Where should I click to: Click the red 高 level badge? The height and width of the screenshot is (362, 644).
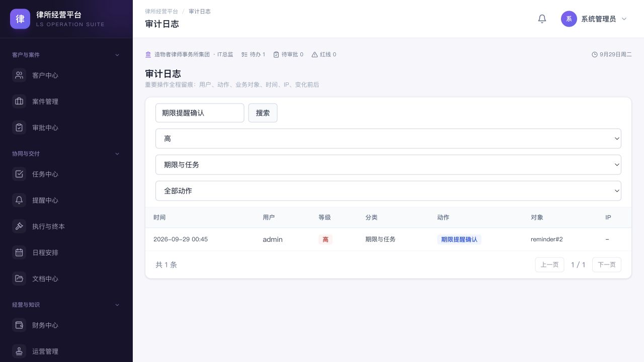pos(326,239)
